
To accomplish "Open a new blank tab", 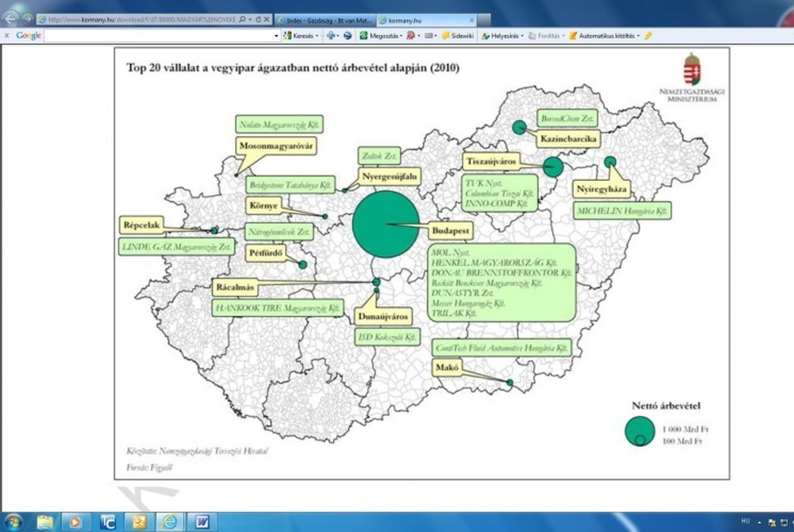I will 484,20.
